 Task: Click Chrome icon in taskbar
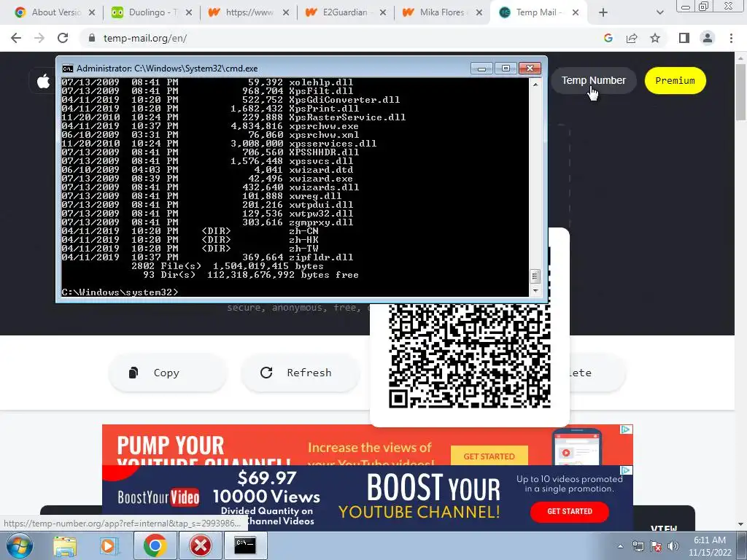pos(155,545)
